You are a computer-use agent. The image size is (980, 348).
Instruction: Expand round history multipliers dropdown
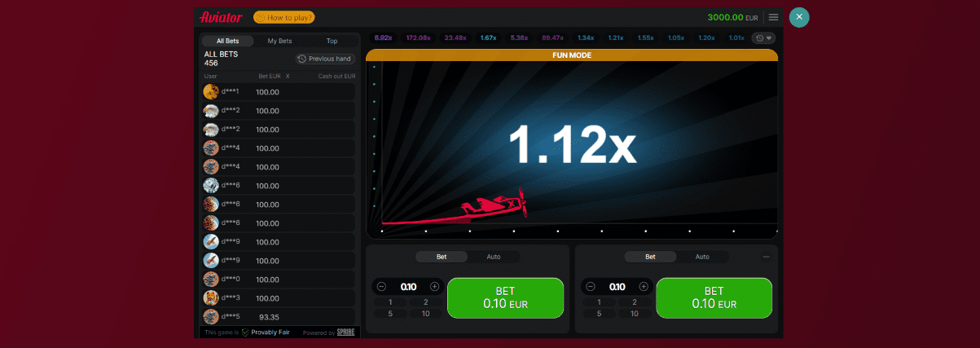pos(763,37)
